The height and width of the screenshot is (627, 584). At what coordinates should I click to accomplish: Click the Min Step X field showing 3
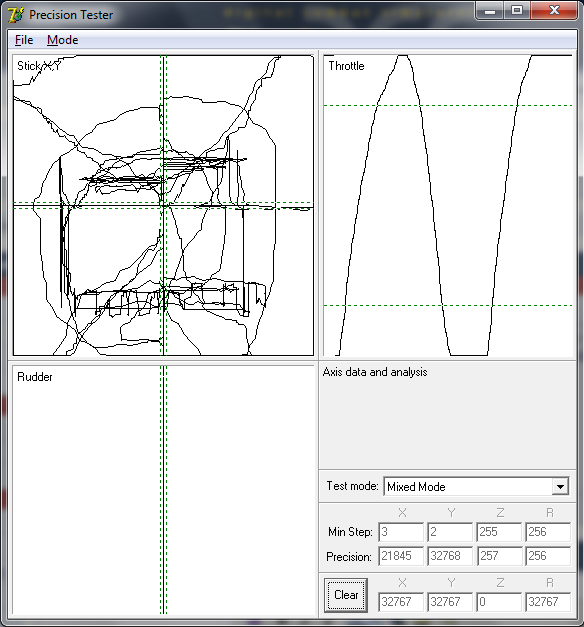401,532
